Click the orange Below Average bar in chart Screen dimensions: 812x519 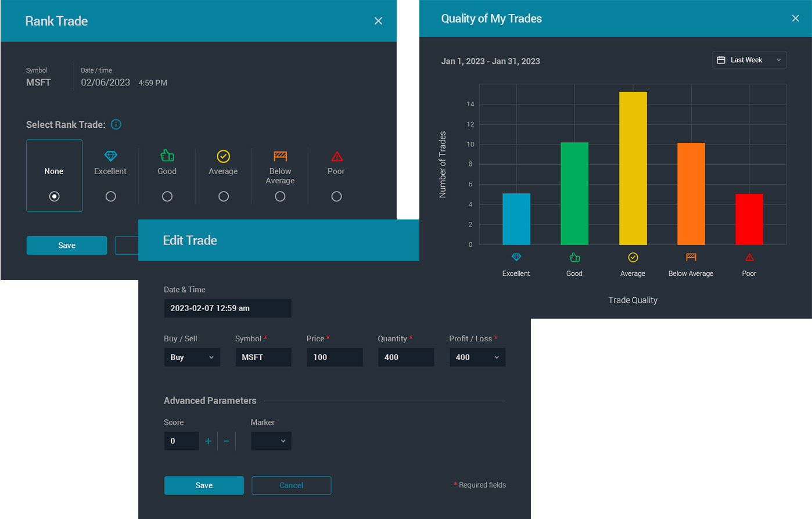click(x=691, y=194)
